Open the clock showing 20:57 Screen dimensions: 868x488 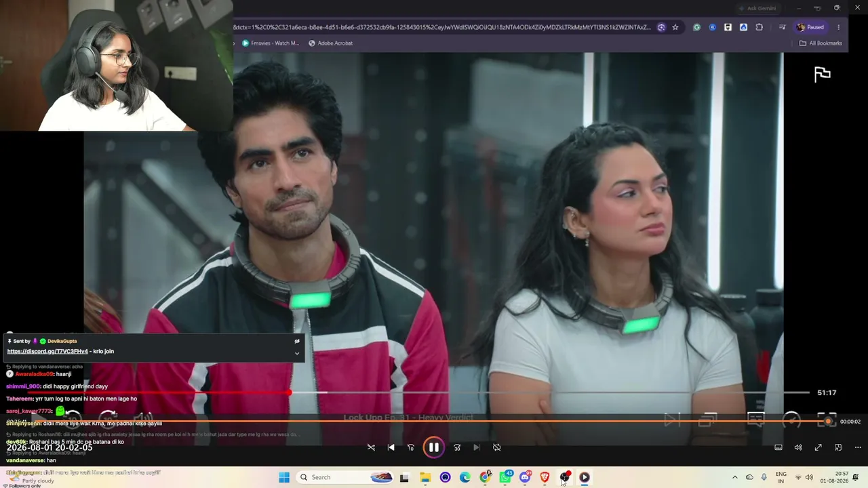835,477
